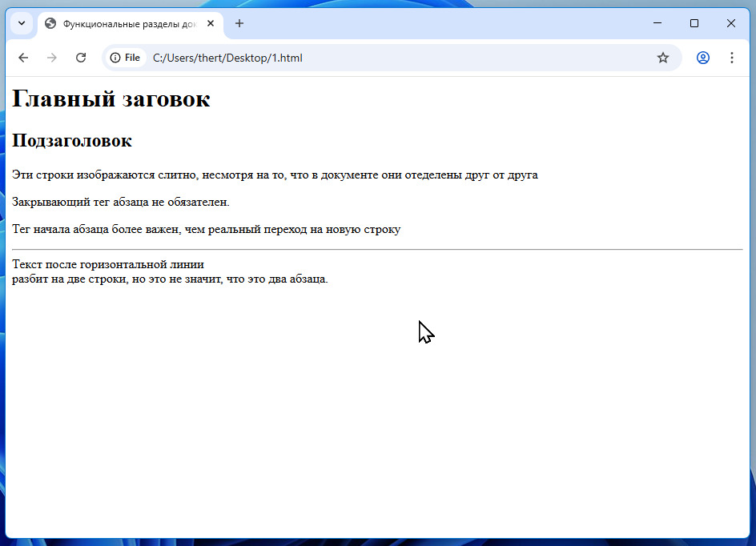
Task: Click the forward navigation arrow
Action: click(x=51, y=58)
